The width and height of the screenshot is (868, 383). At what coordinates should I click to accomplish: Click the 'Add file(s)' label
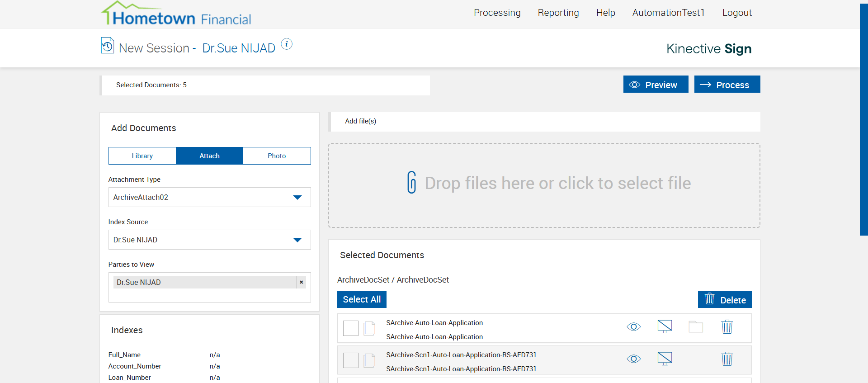(x=361, y=121)
